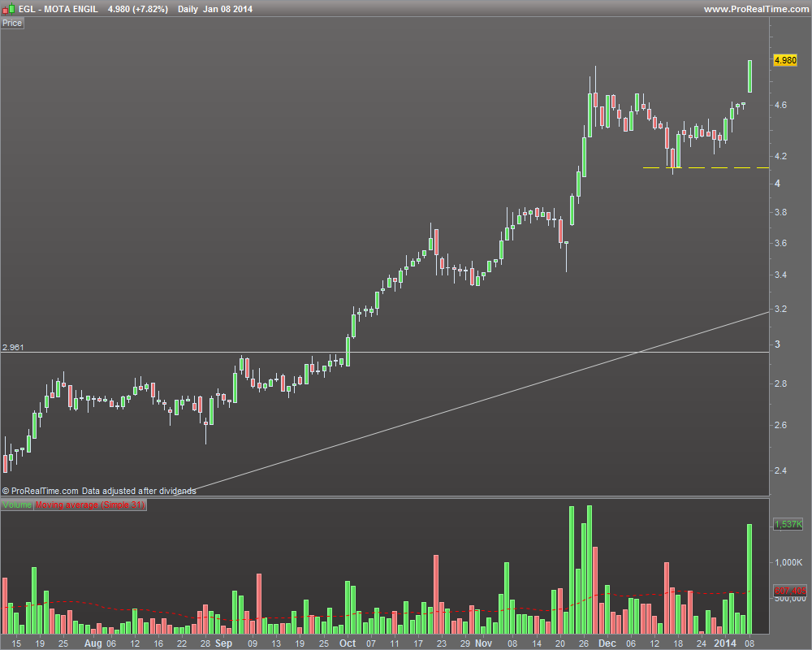The image size is (812, 650).
Task: Click the 2014 label on time axis
Action: pos(724,643)
